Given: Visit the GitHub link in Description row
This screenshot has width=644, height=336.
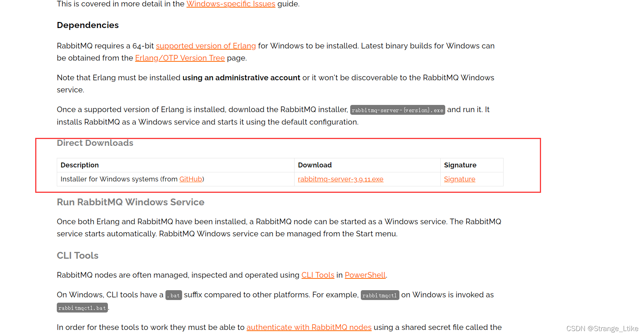Looking at the screenshot, I should click(x=190, y=179).
